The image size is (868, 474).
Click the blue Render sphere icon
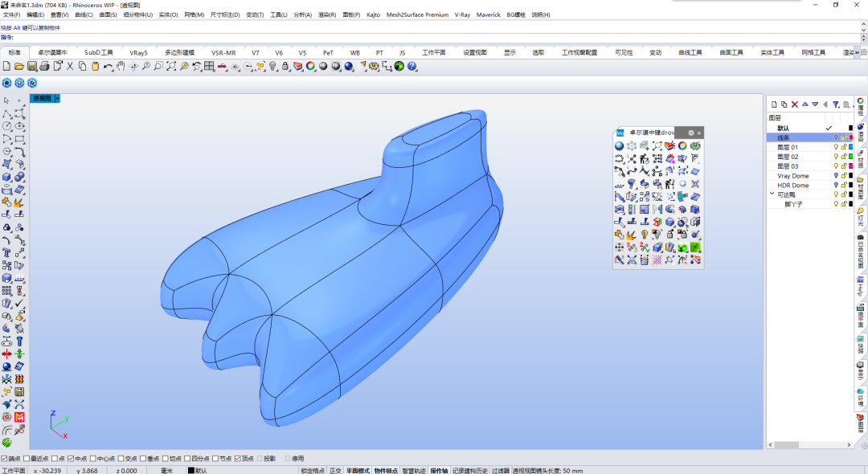coord(349,67)
